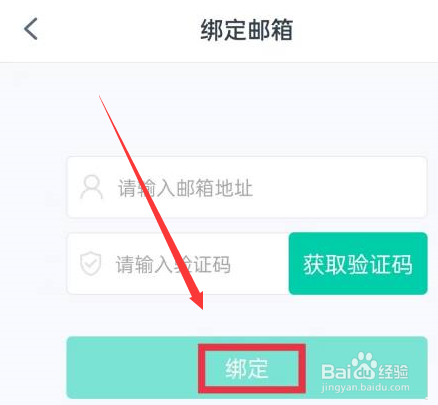Click the shield checkmark icon in code field
Screen dimensions: 438x405
[x=90, y=264]
